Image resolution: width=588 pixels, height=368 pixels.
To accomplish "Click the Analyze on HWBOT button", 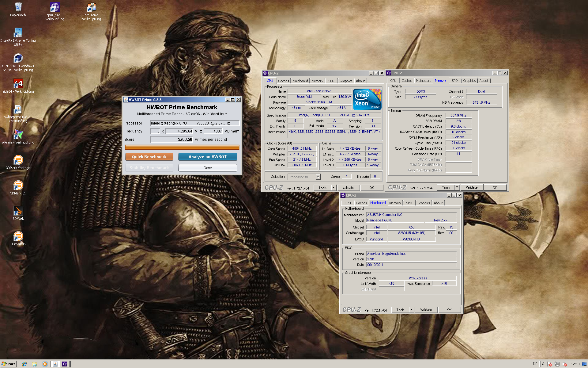I will click(x=208, y=157).
